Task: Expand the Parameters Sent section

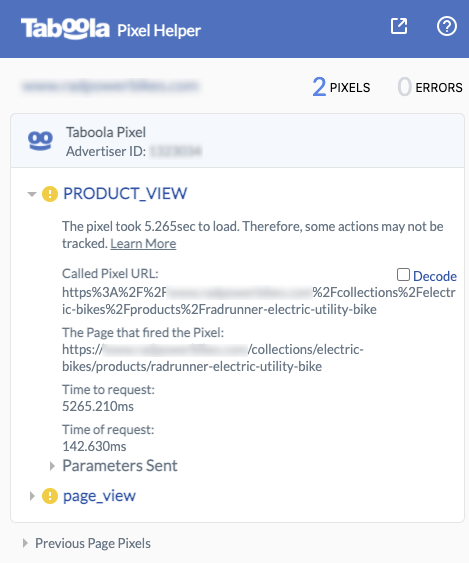Action: (52, 466)
